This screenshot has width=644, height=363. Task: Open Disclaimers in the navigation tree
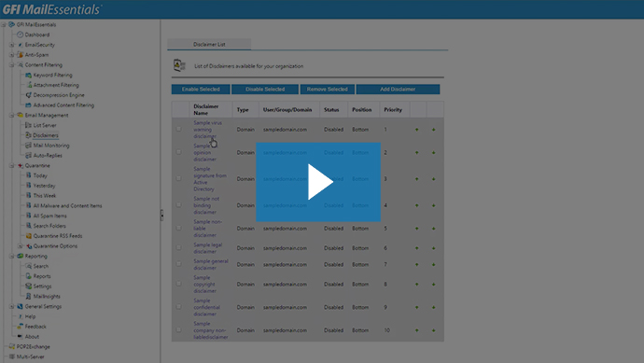46,135
